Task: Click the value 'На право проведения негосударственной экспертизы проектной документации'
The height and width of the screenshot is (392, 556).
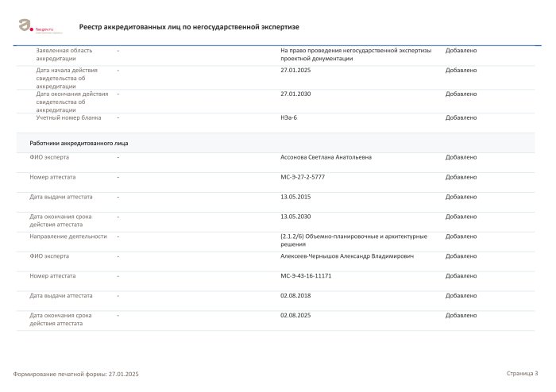Action: point(356,55)
